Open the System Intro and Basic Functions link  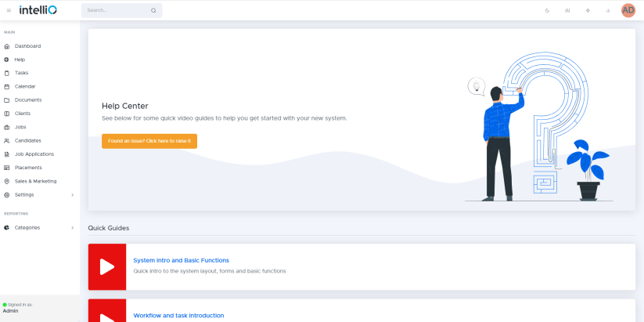181,260
